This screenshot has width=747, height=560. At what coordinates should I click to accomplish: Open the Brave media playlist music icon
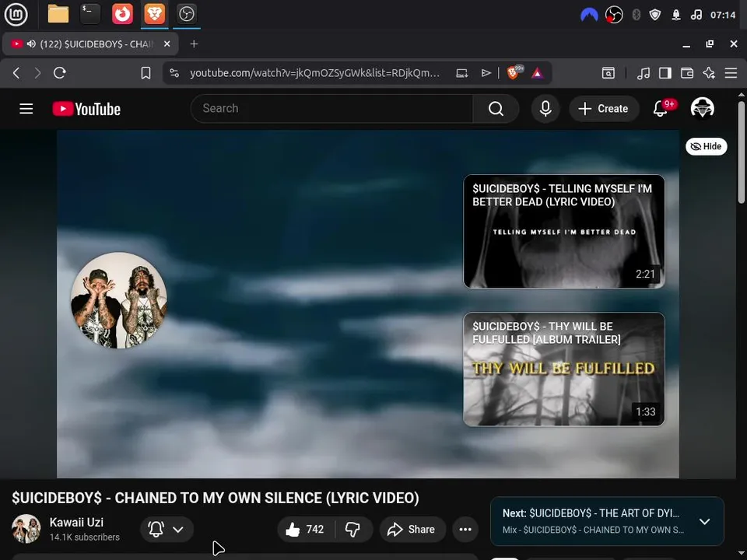tap(644, 73)
